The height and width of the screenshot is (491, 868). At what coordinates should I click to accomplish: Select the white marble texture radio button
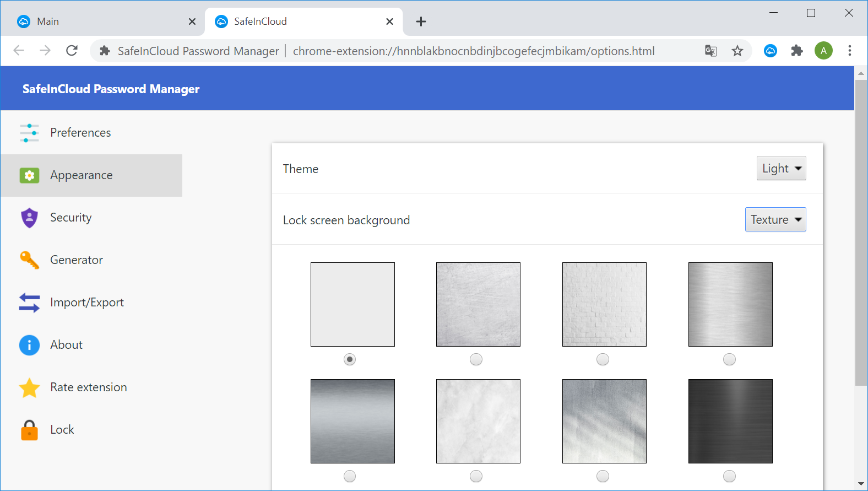tap(476, 476)
